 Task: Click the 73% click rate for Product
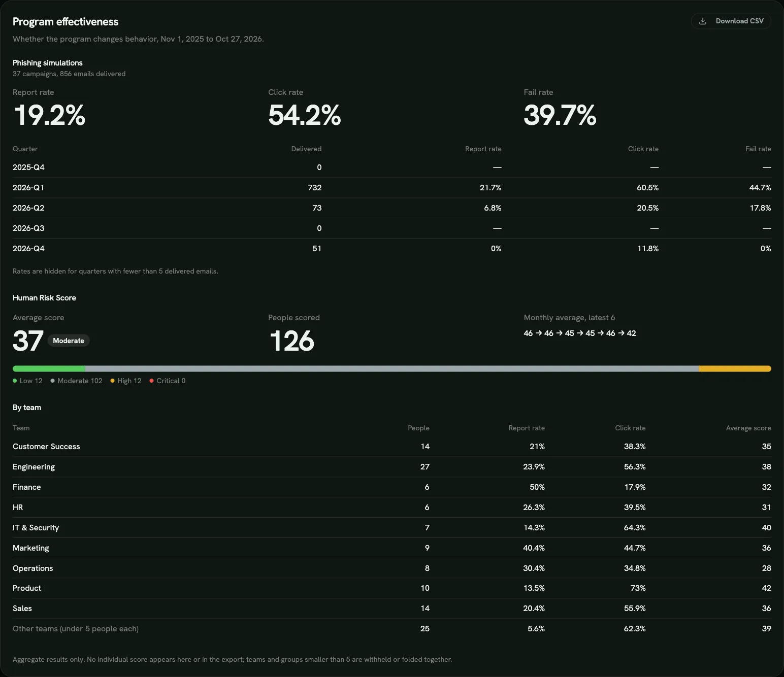638,588
